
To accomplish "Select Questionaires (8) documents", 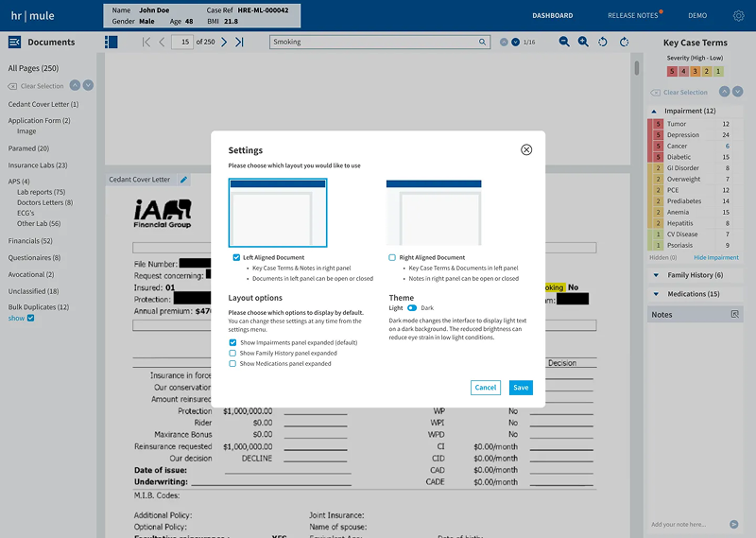I will pyautogui.click(x=34, y=258).
